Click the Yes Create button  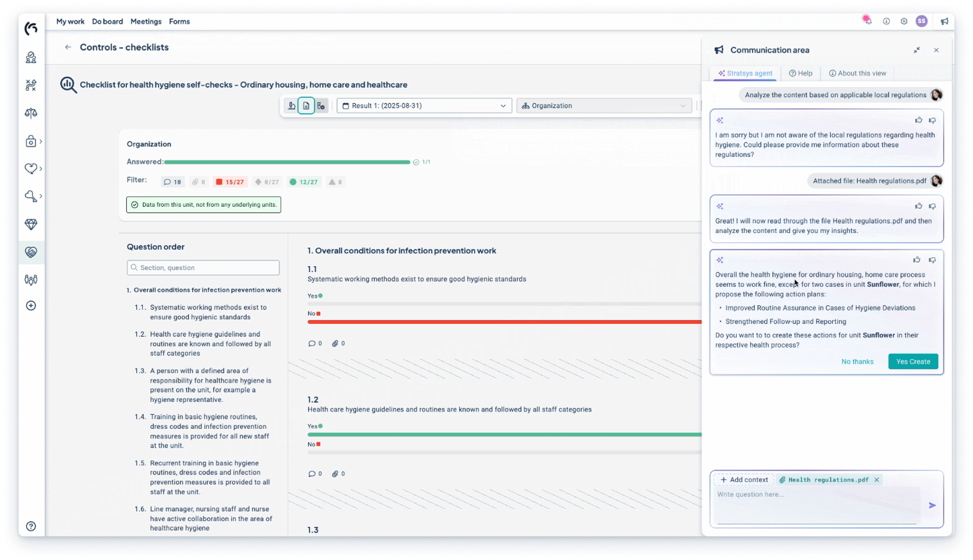coord(913,362)
